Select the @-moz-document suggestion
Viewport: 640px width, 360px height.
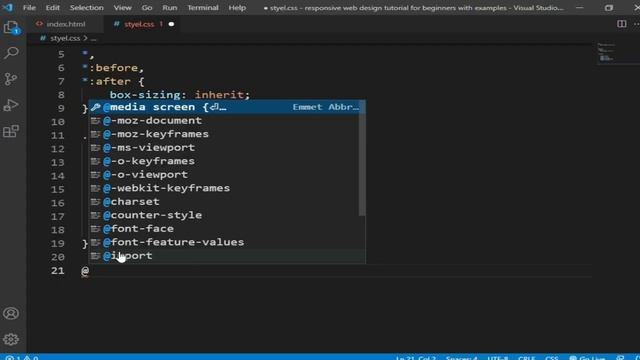pos(224,120)
